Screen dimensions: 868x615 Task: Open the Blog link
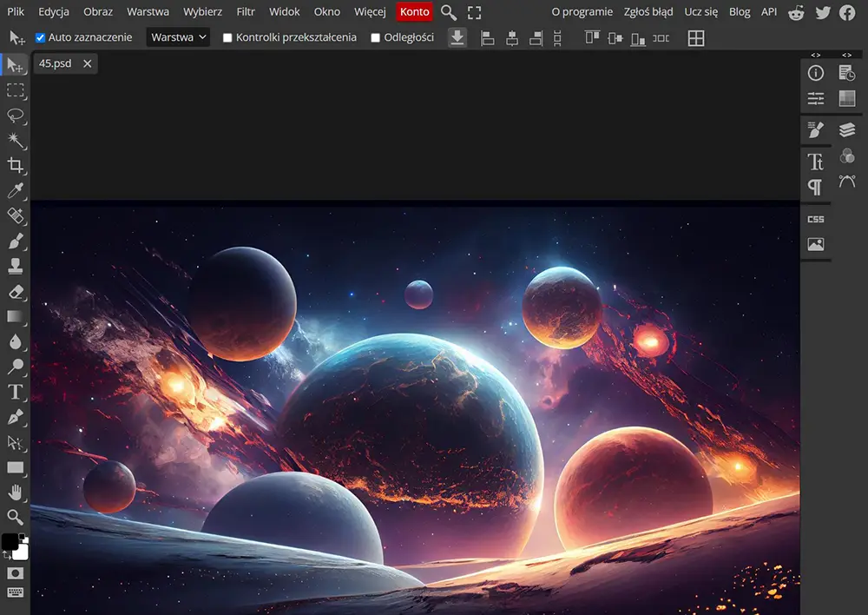[x=740, y=11]
